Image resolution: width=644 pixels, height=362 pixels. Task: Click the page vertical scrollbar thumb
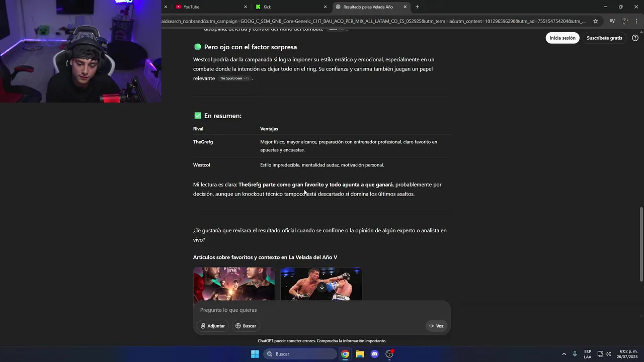641,244
